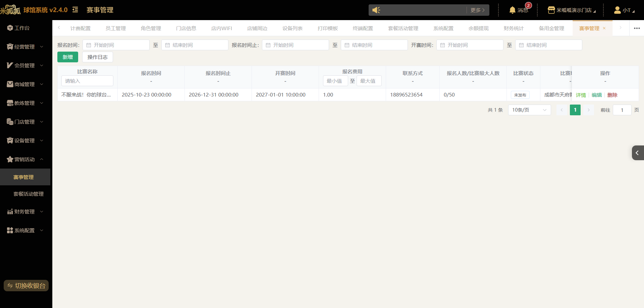Click the 编辑 link in the row
Viewport: 644px width, 308px height.
point(597,95)
